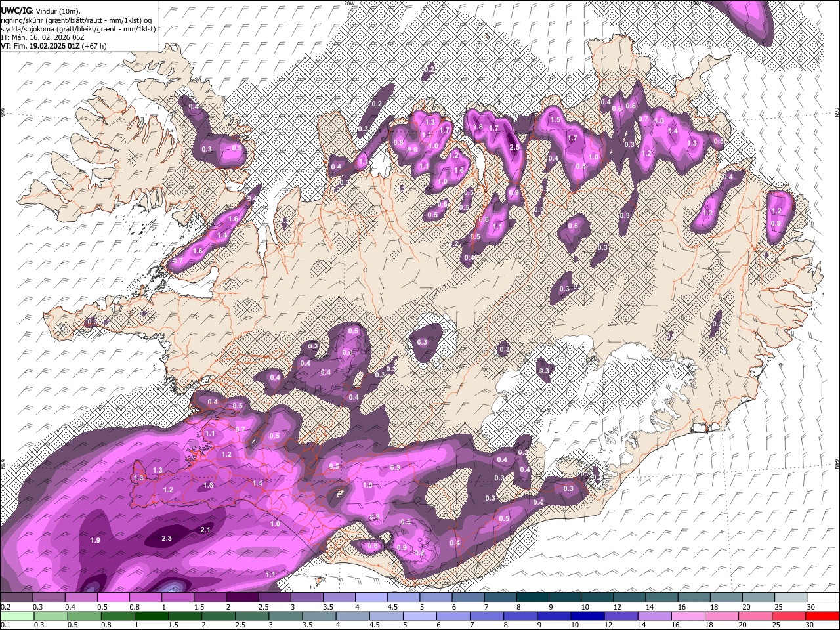Click the '0.2' label under the upper legend row
840x630 pixels.
pos(5,607)
